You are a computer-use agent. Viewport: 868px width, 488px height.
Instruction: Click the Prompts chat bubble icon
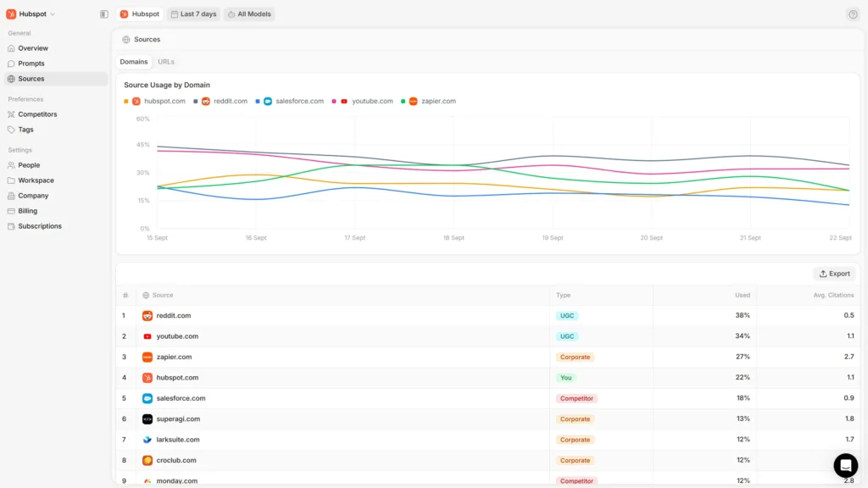click(11, 64)
